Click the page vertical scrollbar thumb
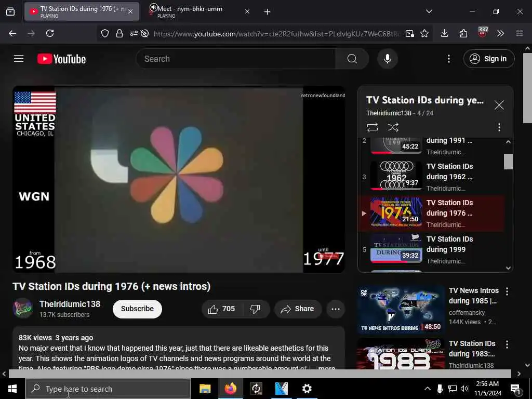 point(527,88)
